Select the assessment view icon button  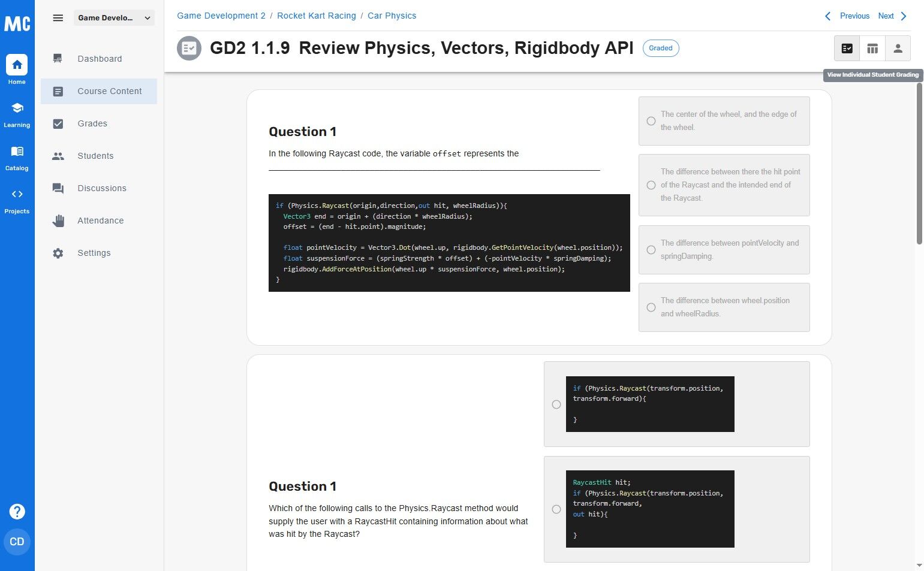coord(847,49)
